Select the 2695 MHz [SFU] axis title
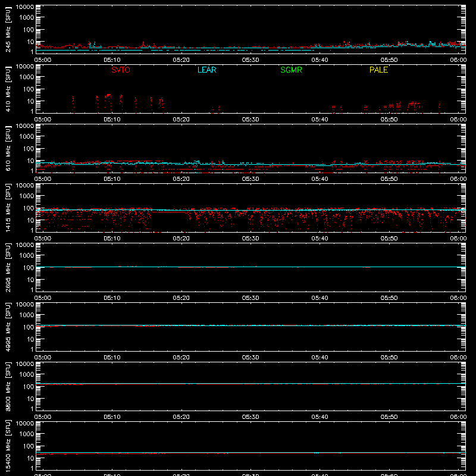The image size is (476, 476). pyautogui.click(x=8, y=267)
